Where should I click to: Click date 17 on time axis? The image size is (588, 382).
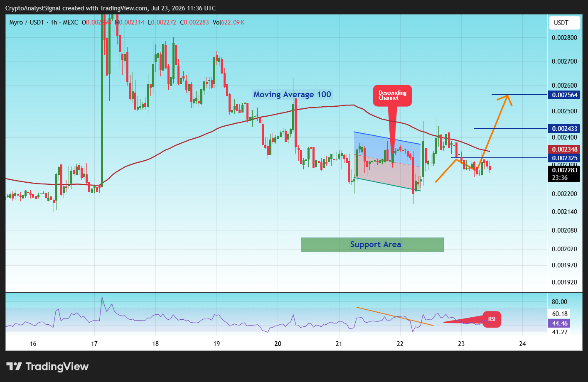click(x=94, y=344)
